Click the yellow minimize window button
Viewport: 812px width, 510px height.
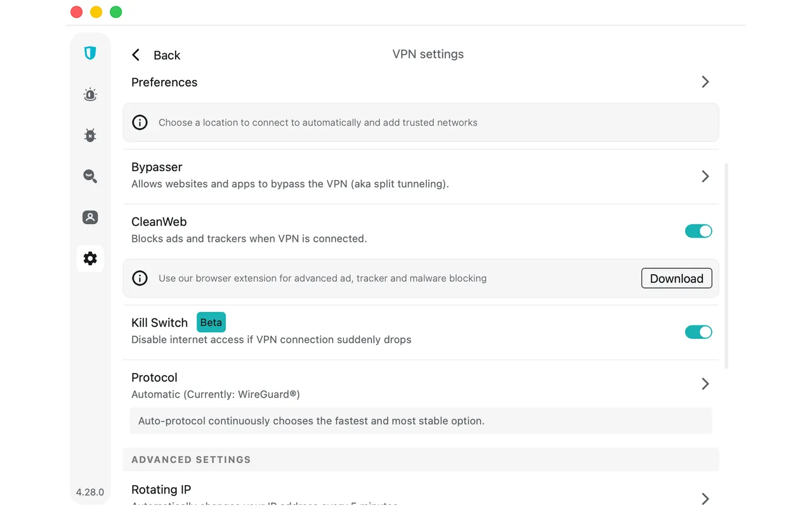point(96,12)
